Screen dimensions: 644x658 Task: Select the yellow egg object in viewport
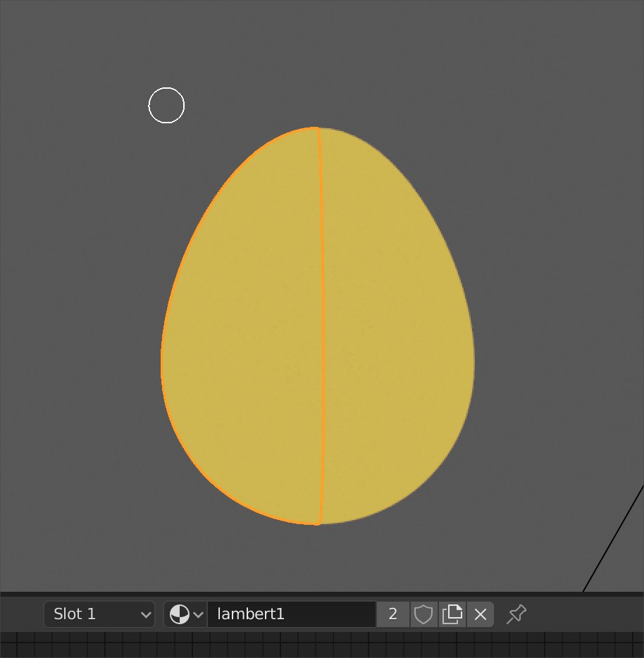[x=318, y=325]
